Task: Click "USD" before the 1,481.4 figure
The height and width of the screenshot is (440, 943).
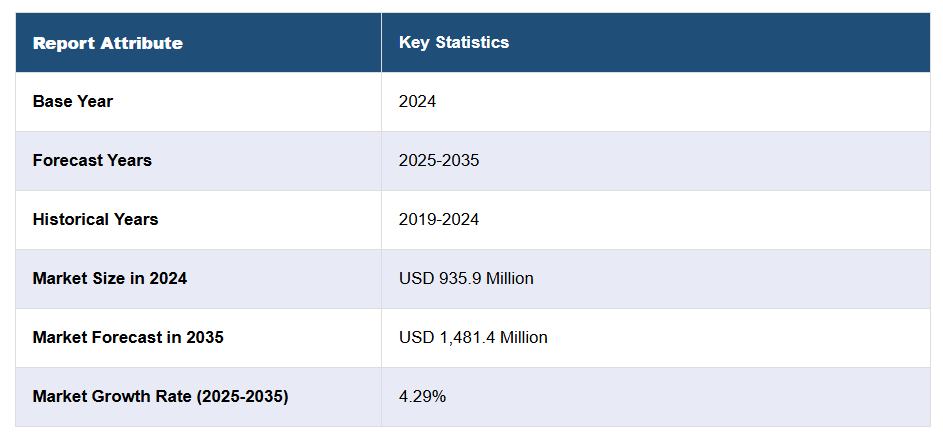Action: (416, 337)
